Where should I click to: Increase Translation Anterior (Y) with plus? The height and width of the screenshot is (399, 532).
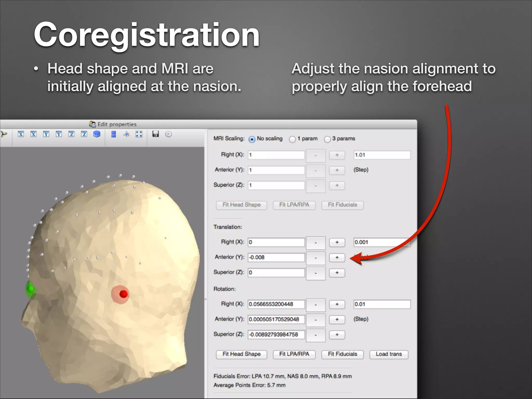tap(337, 257)
